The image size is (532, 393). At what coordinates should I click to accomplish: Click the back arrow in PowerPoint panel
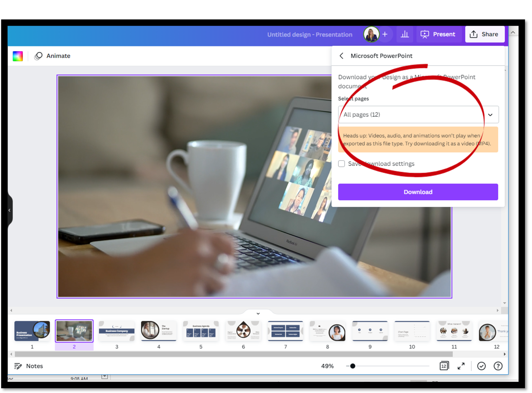(341, 56)
